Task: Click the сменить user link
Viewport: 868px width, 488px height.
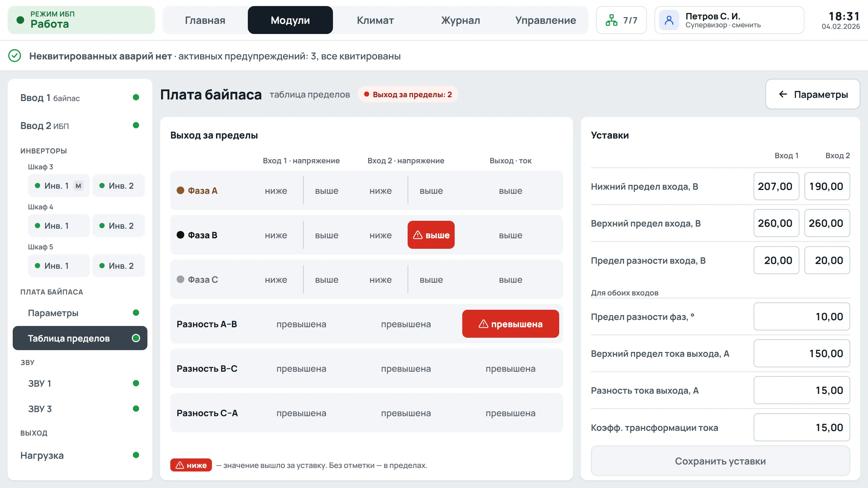Action: [x=746, y=25]
